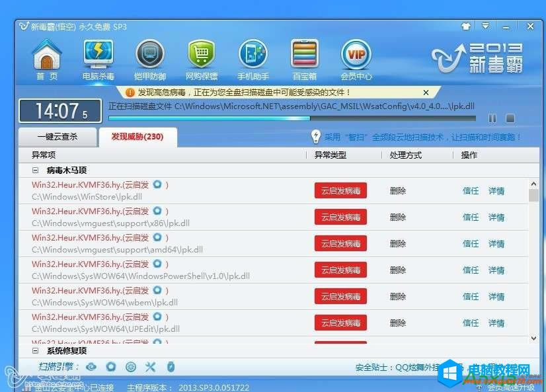The image size is (546, 392).
Task: Click the skin-change shirt icon in title bar
Action: point(466,26)
